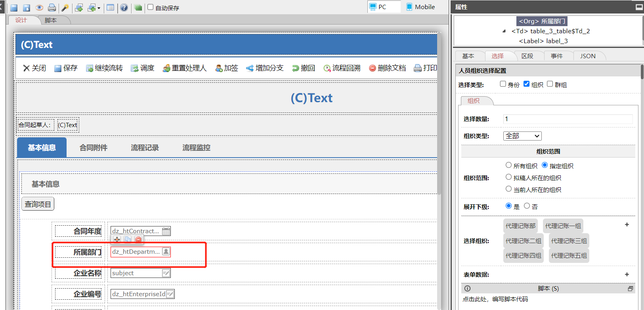The image size is (644, 310).
Task: Switch to PC view mode
Action: [384, 7]
